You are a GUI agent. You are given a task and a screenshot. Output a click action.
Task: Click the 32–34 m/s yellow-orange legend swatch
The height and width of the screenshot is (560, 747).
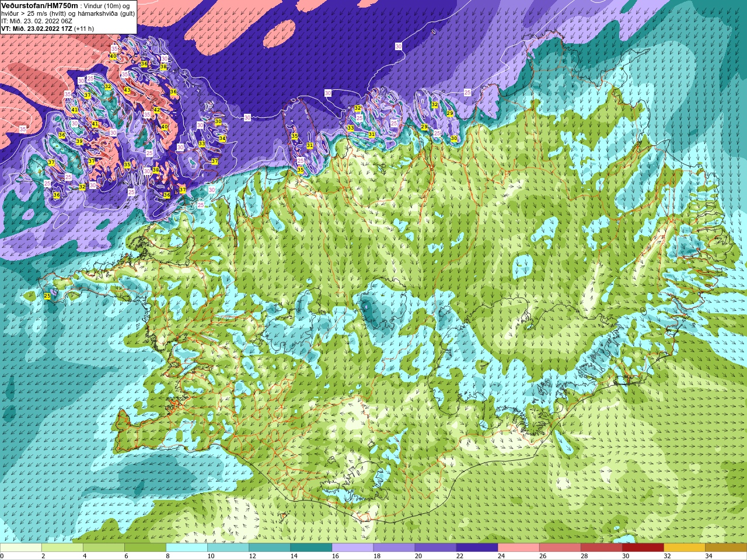click(x=684, y=548)
